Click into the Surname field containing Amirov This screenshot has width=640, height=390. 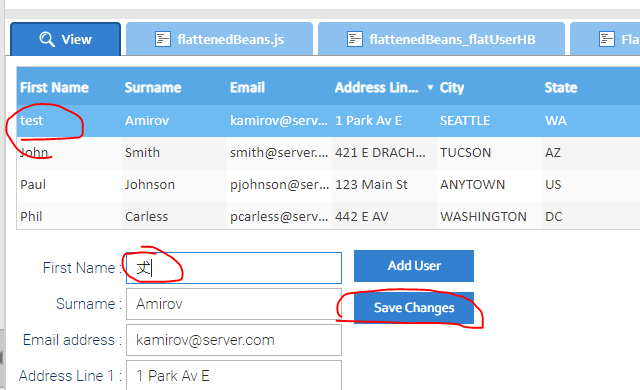point(234,304)
